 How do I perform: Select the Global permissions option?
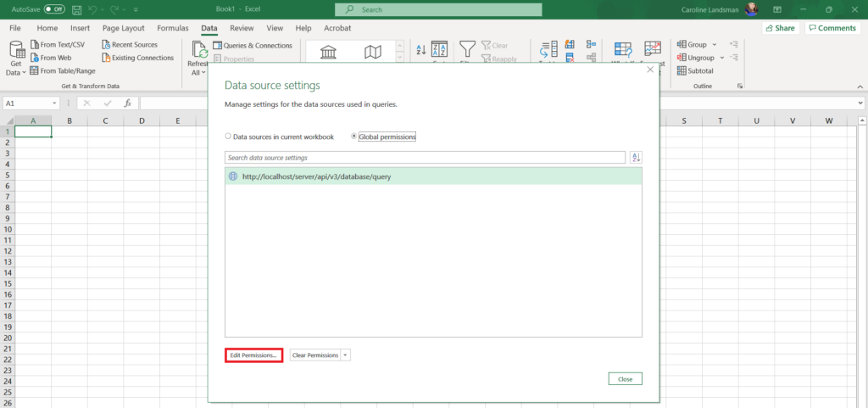click(x=354, y=136)
